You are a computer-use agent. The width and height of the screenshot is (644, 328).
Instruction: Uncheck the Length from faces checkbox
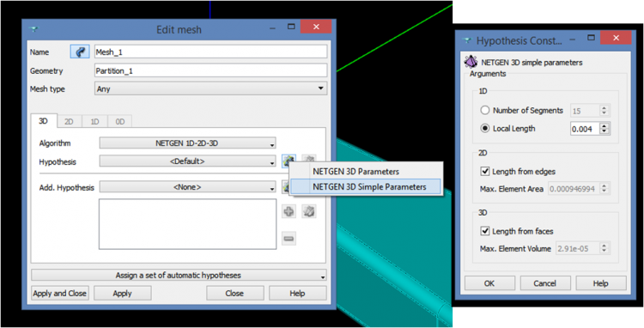[484, 231]
